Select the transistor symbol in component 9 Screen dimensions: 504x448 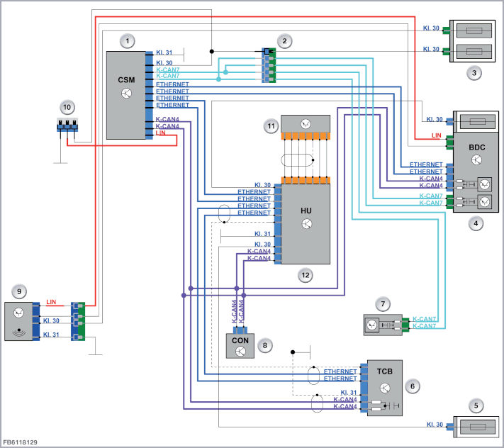click(19, 313)
